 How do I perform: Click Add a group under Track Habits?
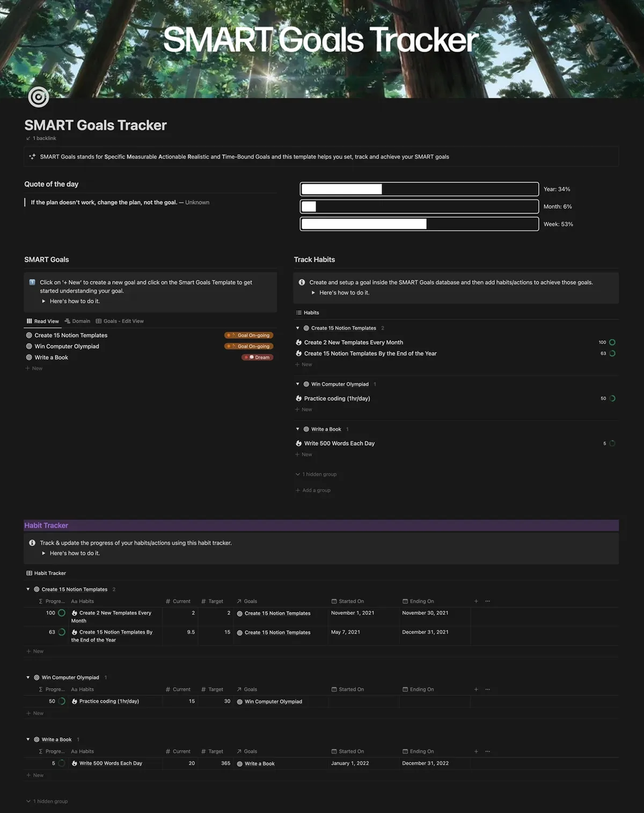313,490
